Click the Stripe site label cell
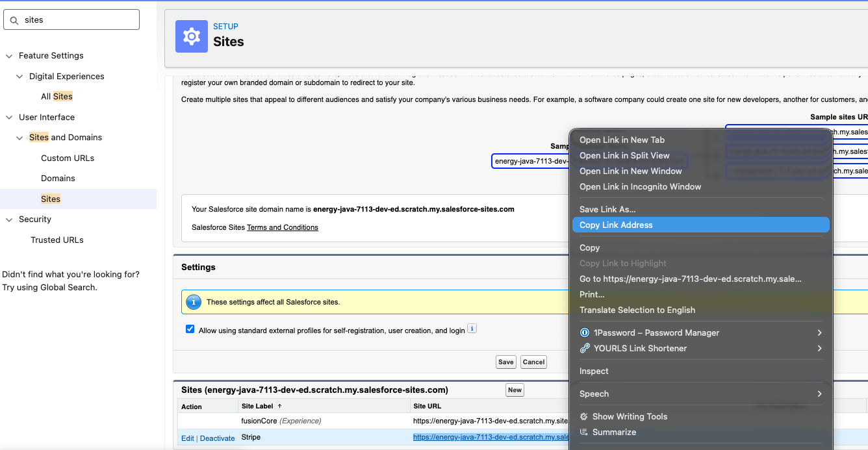The width and height of the screenshot is (868, 450). 251,437
